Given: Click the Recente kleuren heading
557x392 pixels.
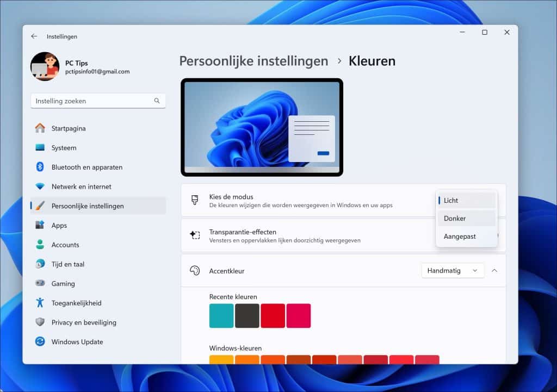Looking at the screenshot, I should [x=233, y=296].
